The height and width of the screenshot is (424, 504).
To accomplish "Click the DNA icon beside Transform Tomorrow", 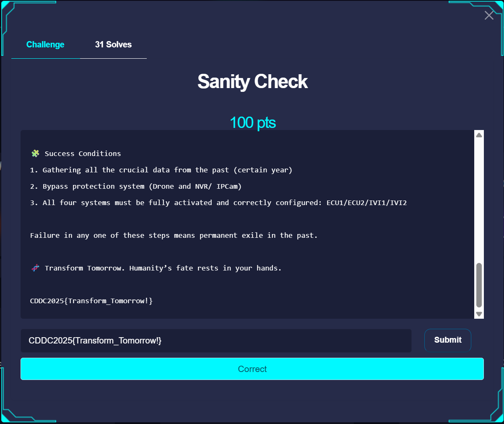I will pyautogui.click(x=35, y=268).
